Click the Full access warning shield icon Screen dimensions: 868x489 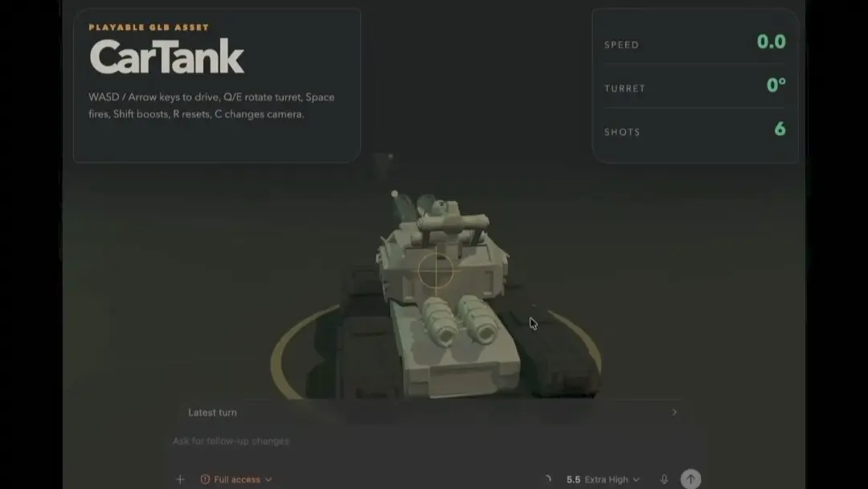click(x=205, y=479)
